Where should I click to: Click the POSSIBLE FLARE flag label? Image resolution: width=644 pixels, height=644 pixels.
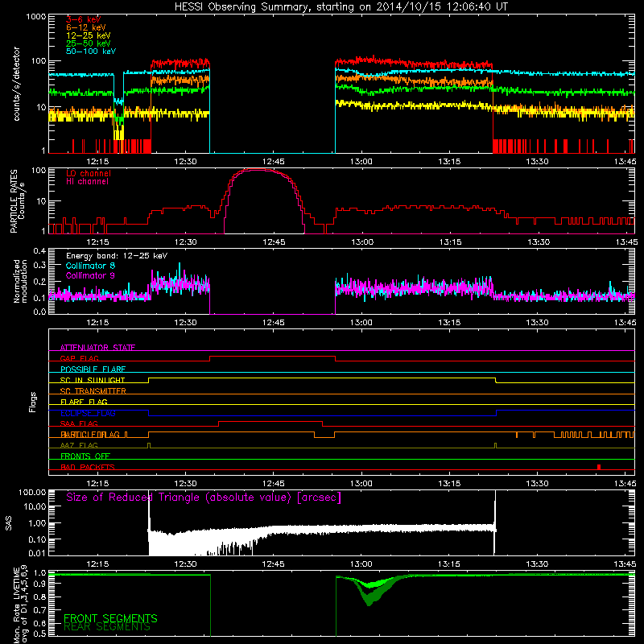(93, 369)
